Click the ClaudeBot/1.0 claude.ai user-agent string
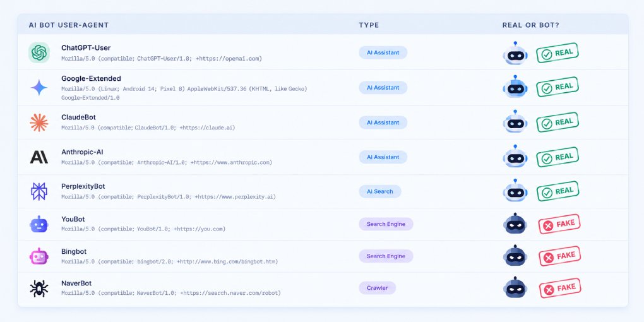 [x=148, y=128]
